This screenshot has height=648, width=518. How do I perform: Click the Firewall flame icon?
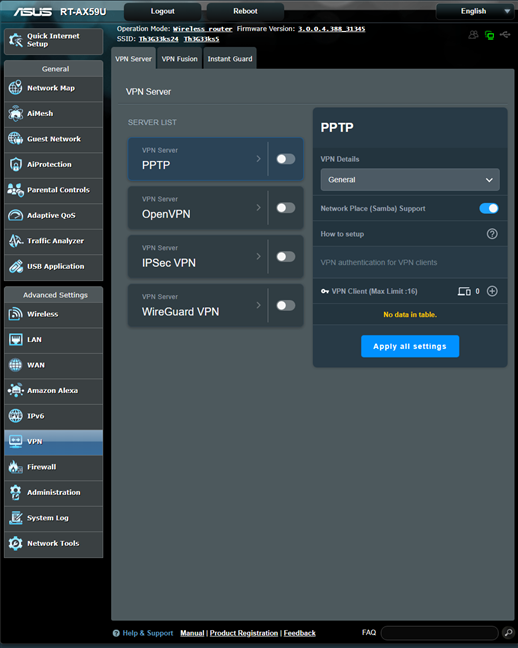[x=15, y=467]
